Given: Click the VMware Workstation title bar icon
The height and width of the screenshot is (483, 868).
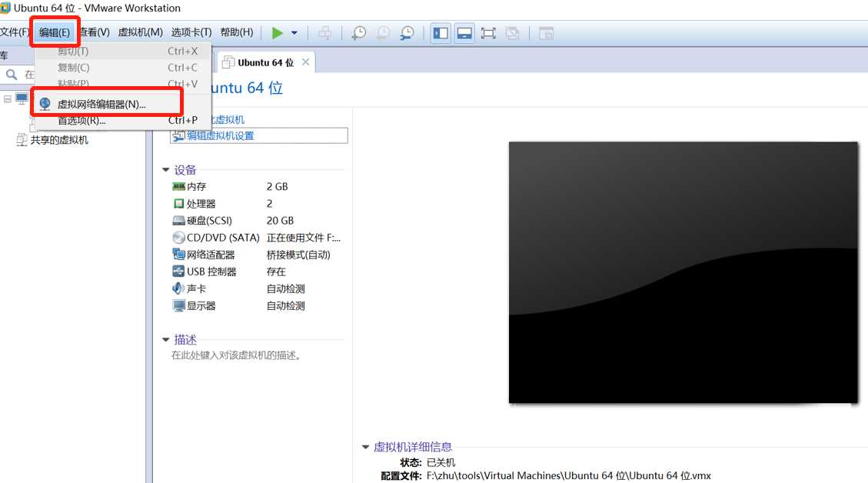Looking at the screenshot, I should (5, 8).
